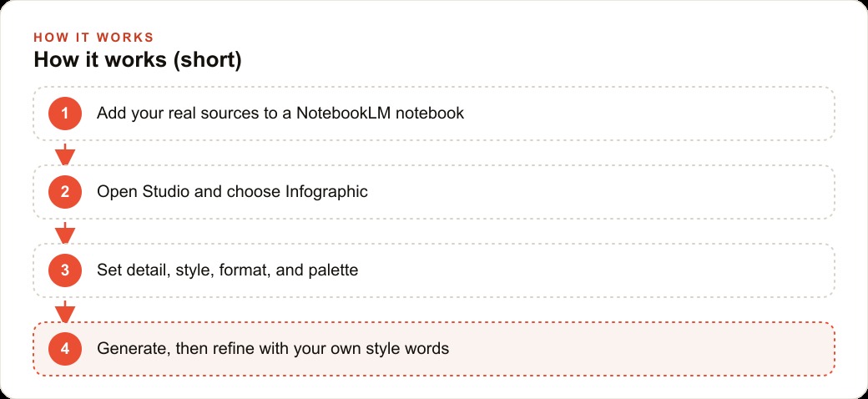Click the word Infographic in step 2
The image size is (868, 399).
[x=326, y=192]
